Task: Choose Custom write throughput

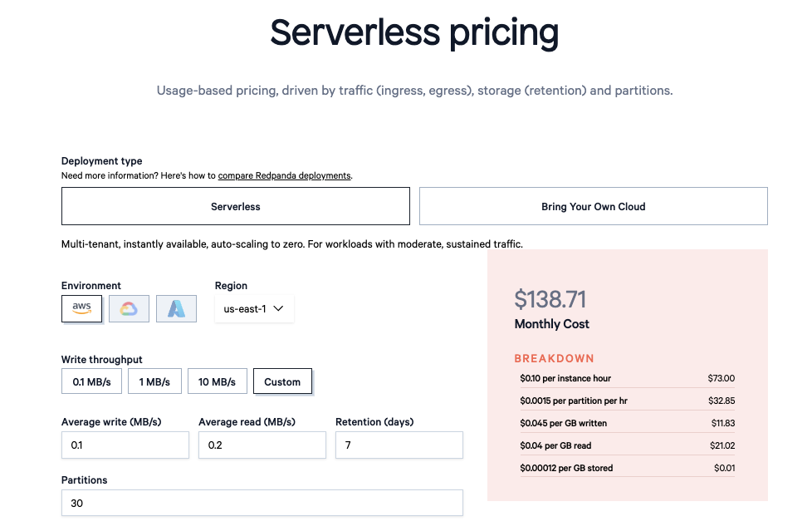Action: tap(283, 381)
